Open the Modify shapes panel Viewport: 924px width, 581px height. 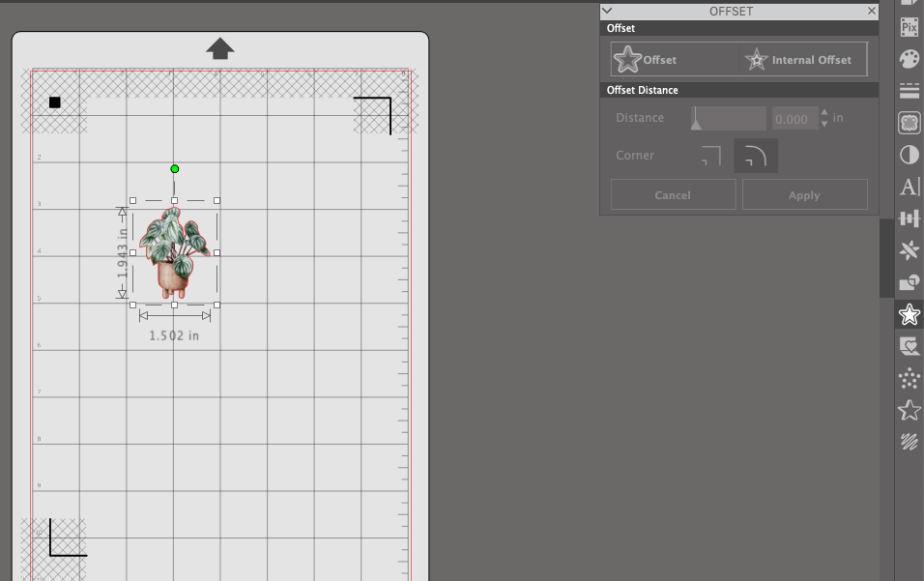click(x=910, y=283)
